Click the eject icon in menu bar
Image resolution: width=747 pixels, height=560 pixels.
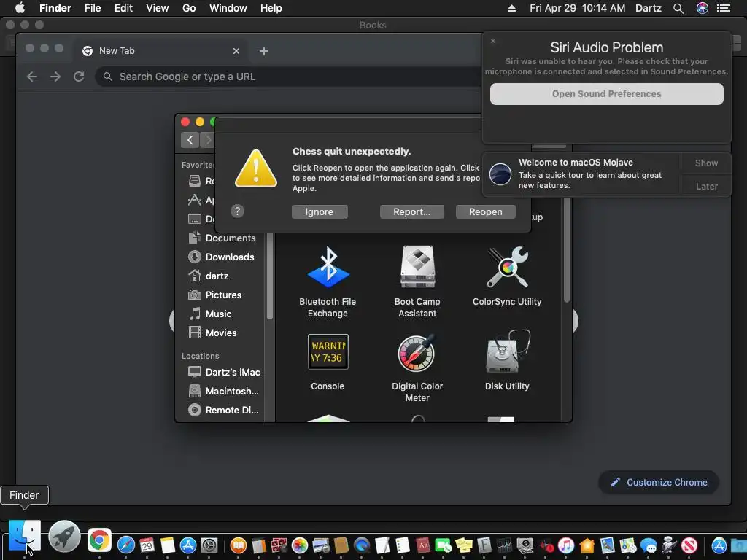coord(511,8)
